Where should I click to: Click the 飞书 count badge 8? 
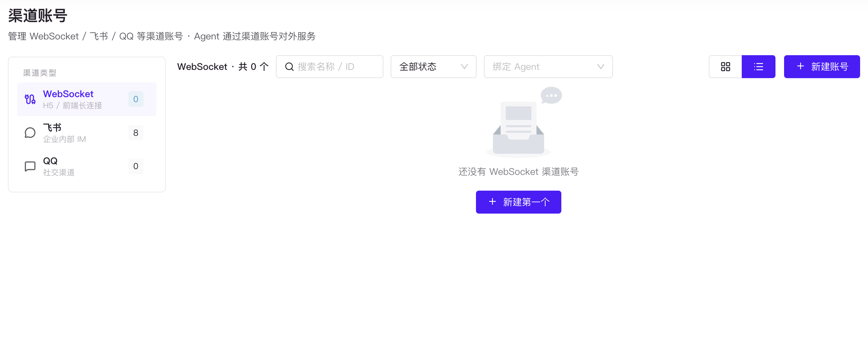[x=136, y=133]
